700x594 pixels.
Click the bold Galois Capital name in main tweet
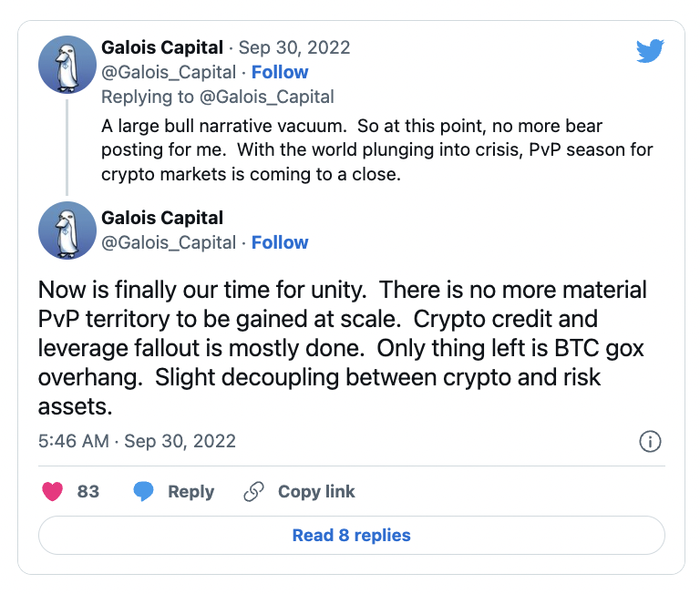162,218
